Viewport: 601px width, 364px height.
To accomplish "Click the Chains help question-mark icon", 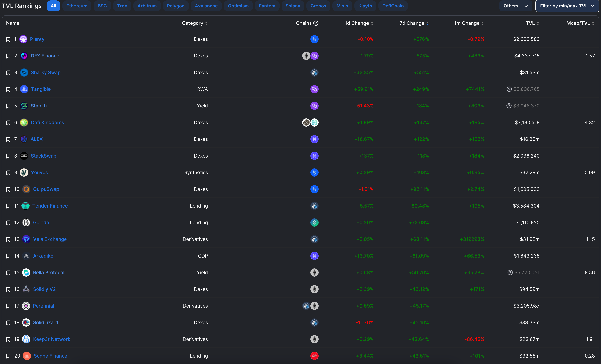I will 316,23.
